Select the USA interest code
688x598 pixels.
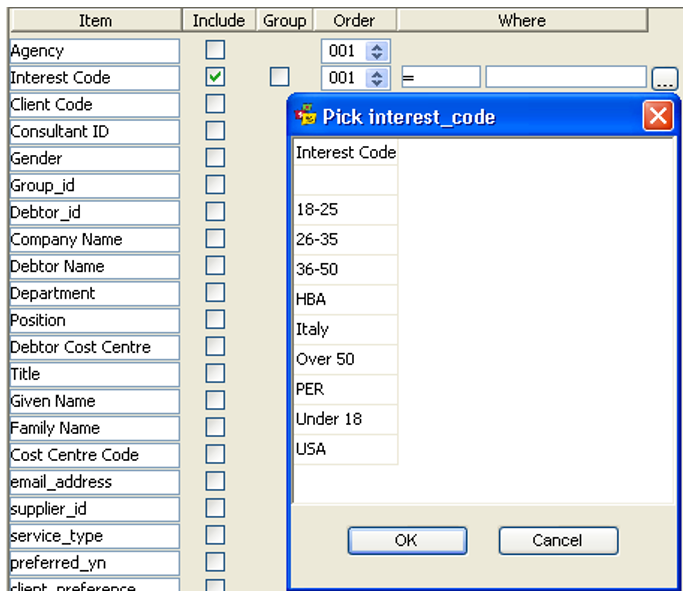click(x=346, y=449)
